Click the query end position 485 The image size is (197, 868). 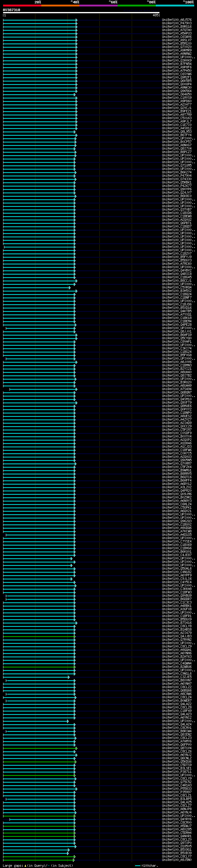(x=155, y=15)
